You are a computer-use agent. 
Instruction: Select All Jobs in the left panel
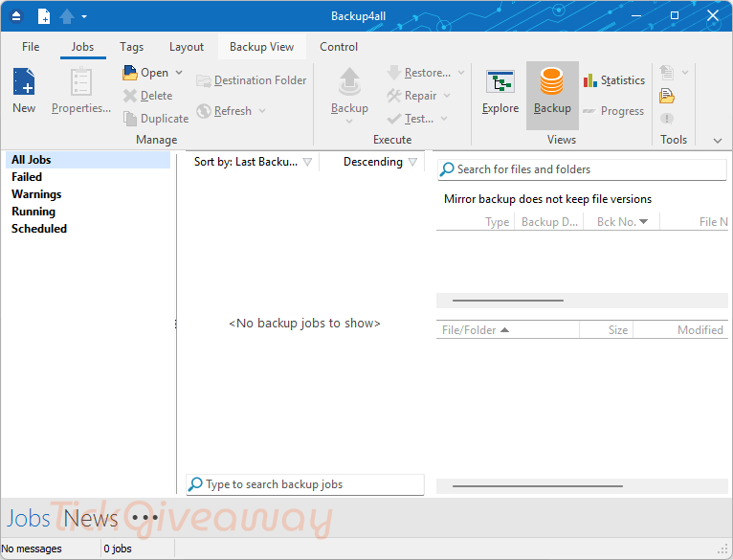tap(88, 160)
